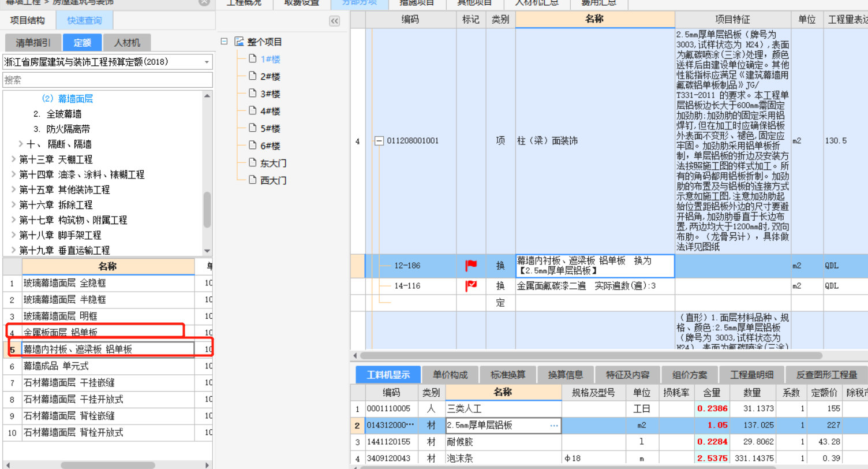Switch to the 快速查询 tab
The width and height of the screenshot is (868, 469).
coord(84,20)
